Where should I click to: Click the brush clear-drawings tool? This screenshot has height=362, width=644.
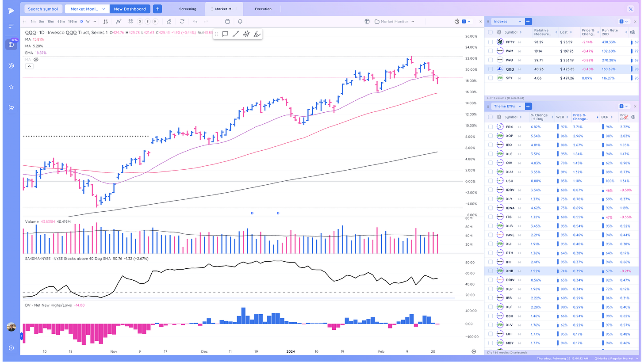[x=257, y=34]
